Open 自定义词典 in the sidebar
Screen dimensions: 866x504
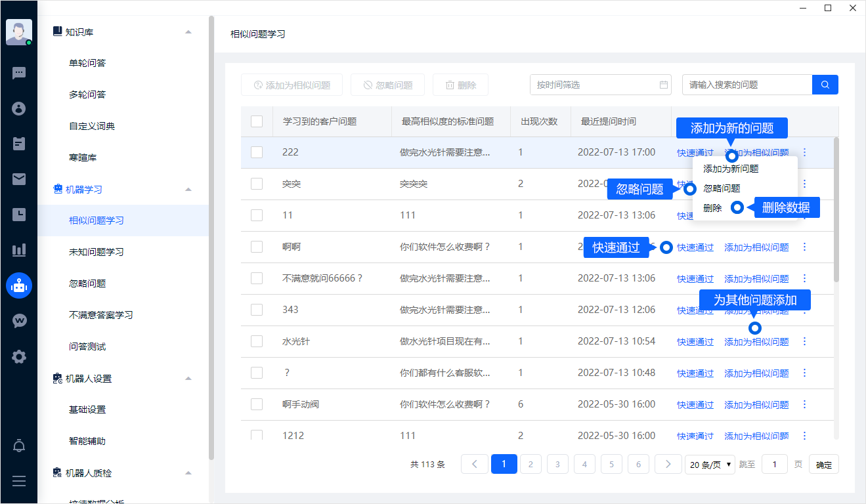[92, 126]
